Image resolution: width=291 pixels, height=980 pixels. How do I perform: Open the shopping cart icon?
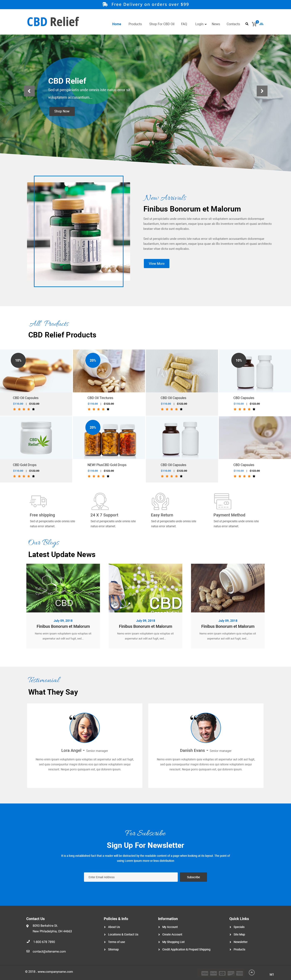pos(254,24)
